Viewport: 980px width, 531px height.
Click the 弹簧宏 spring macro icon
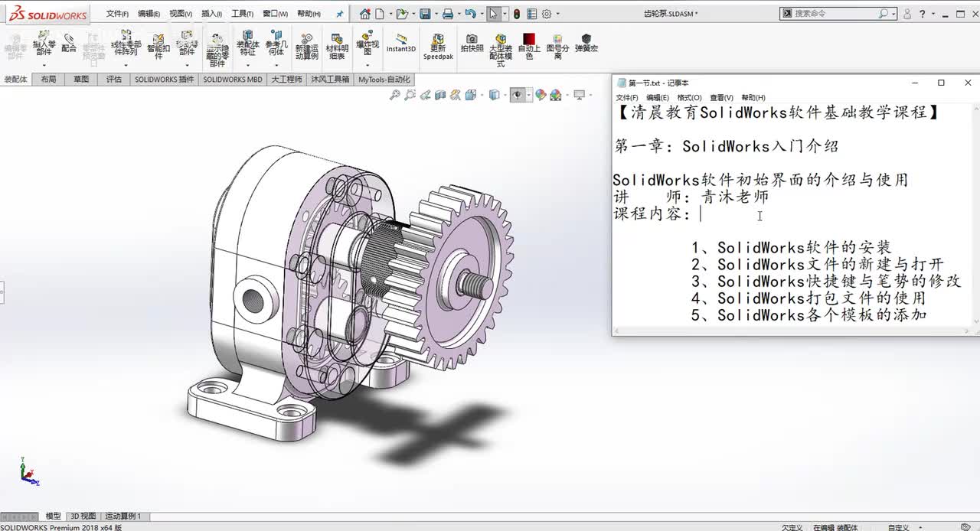pyautogui.click(x=586, y=43)
